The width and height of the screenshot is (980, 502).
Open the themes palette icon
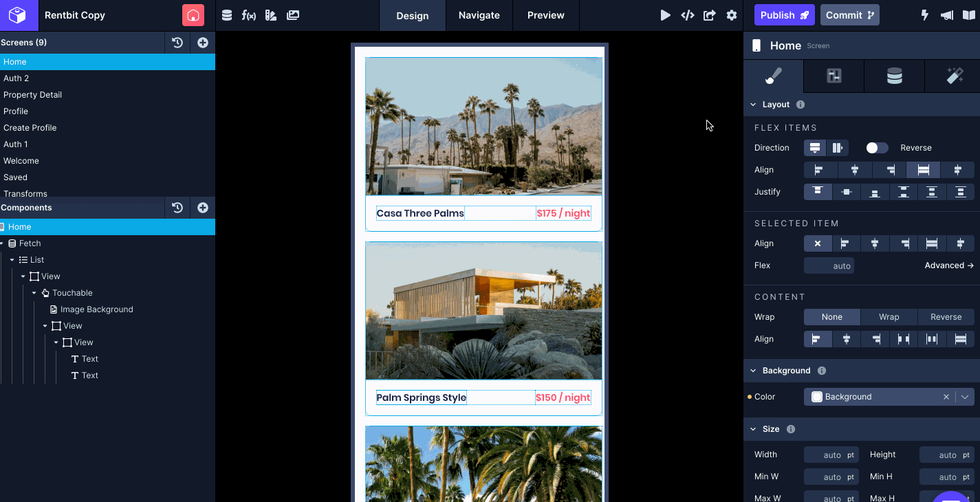[271, 15]
